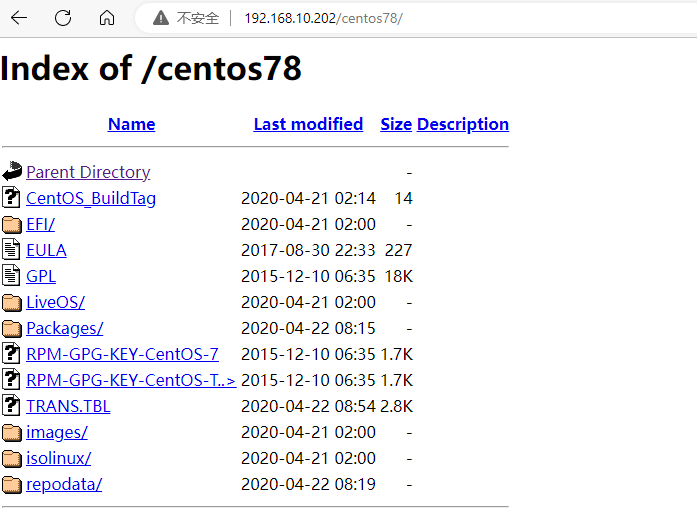Open the CentOS_BuildTag file link

(x=91, y=198)
